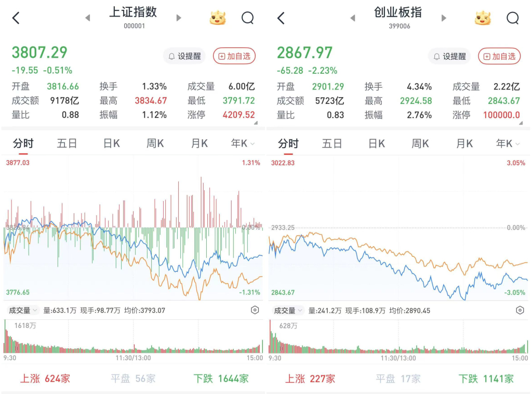Open search on 上证指数 panel

248,18
